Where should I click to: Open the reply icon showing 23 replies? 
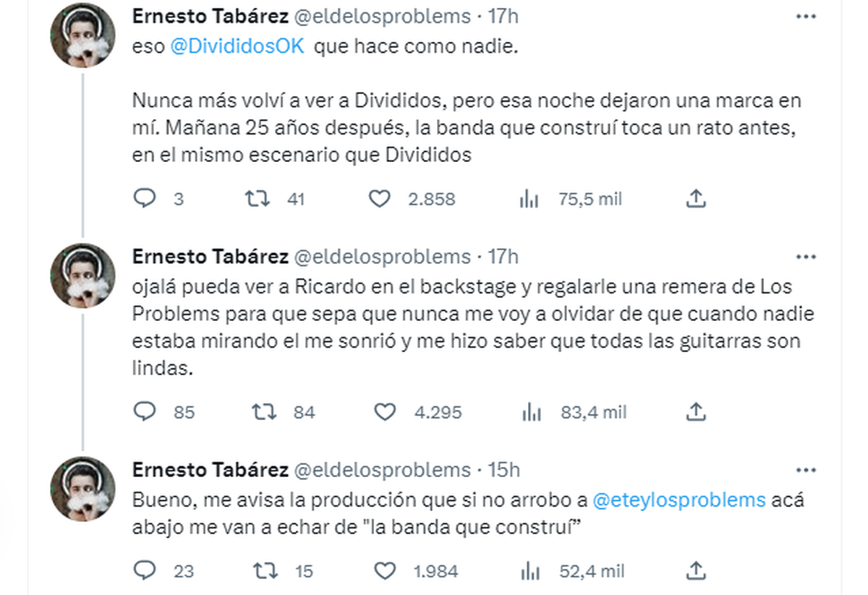[145, 570]
